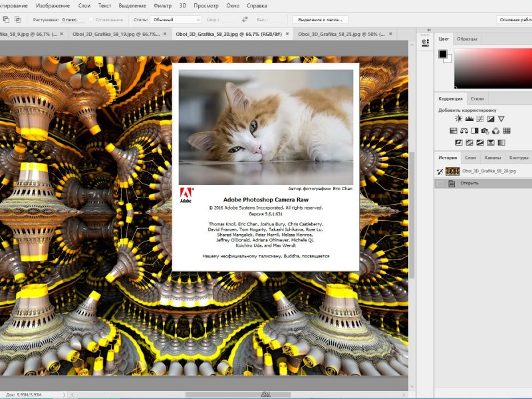Enable the Сглаживание anti-alias checkbox
This screenshot has height=399, width=532.
[91, 20]
